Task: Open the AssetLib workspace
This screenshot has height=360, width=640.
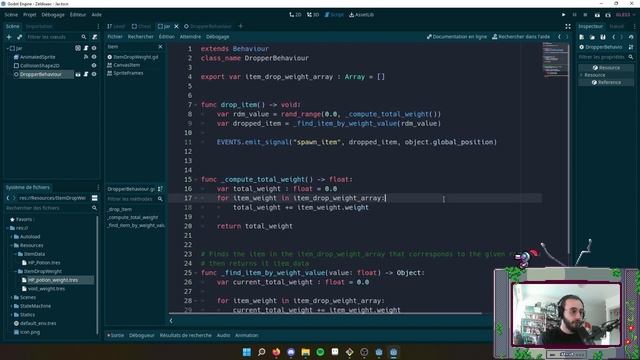Action: click(x=361, y=15)
